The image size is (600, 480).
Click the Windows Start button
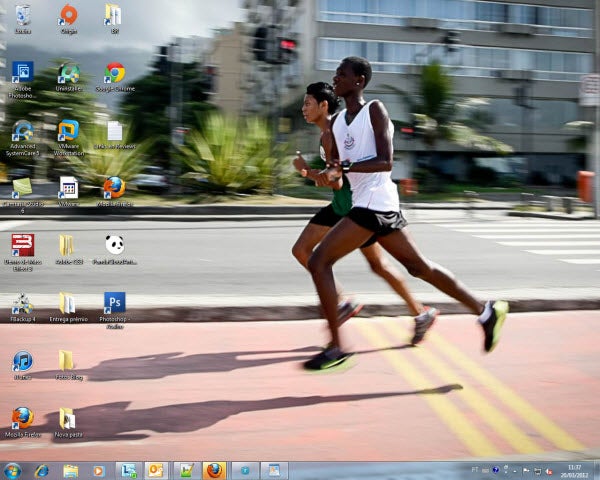tap(12, 470)
